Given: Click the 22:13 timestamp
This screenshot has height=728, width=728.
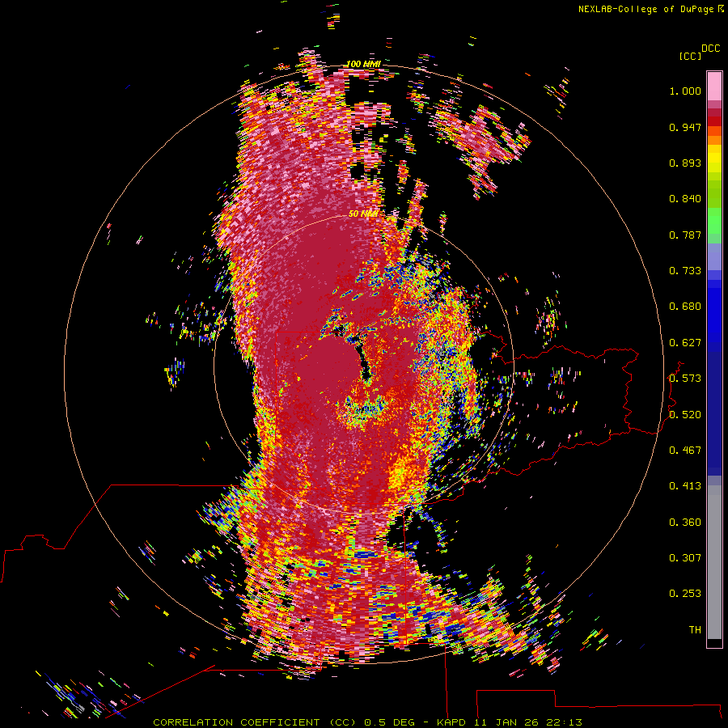Looking at the screenshot, I should pyautogui.click(x=564, y=722).
